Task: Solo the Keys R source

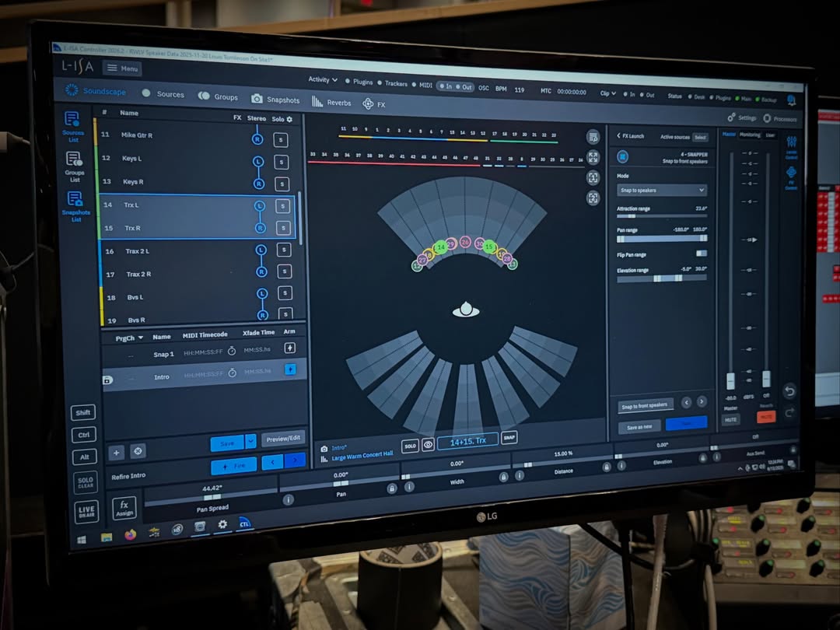Action: (282, 184)
